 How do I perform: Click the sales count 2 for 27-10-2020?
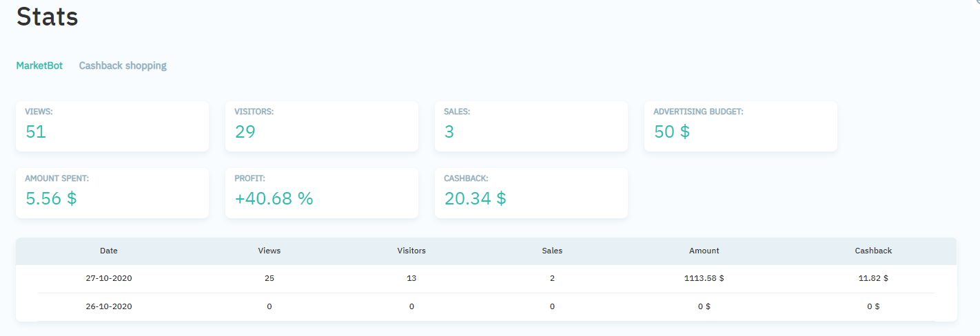point(552,279)
